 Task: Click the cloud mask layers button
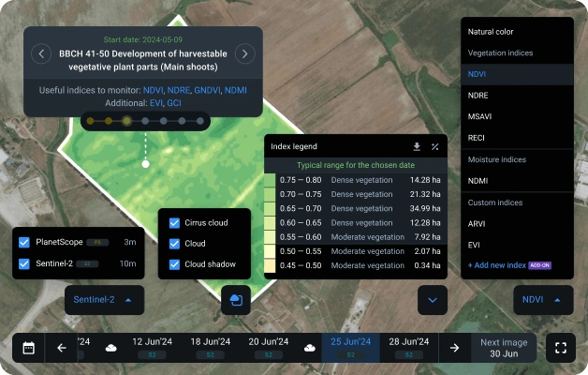tap(236, 300)
